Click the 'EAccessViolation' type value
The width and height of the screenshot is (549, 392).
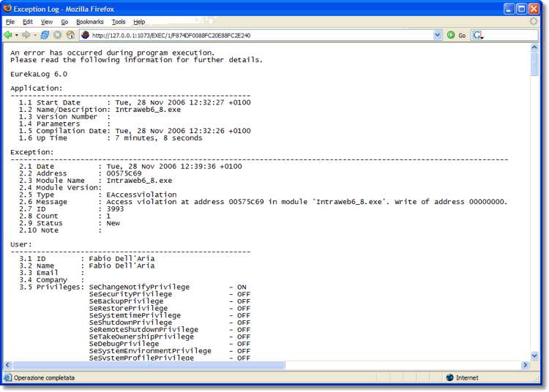141,195
